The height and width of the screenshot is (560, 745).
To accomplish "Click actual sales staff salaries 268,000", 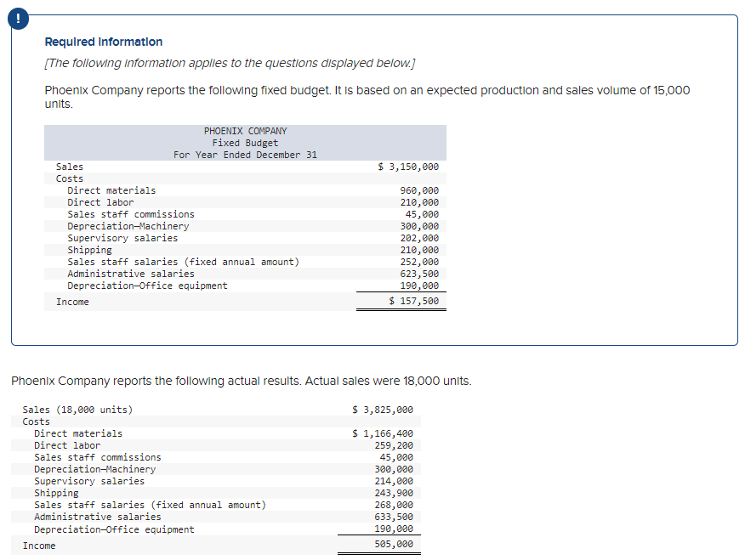I will point(394,505).
